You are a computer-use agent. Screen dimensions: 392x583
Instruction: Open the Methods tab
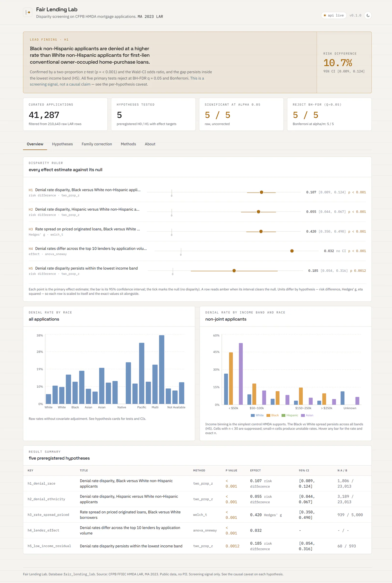128,144
